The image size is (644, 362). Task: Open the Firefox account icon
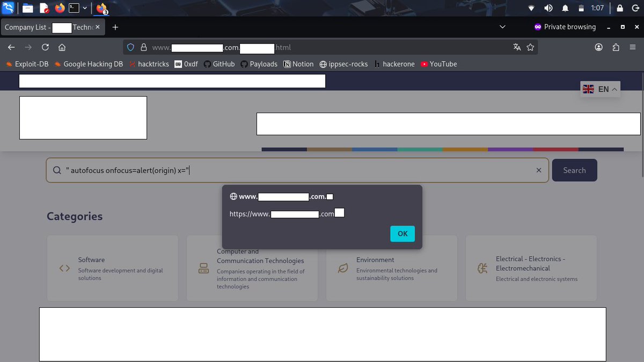point(598,47)
